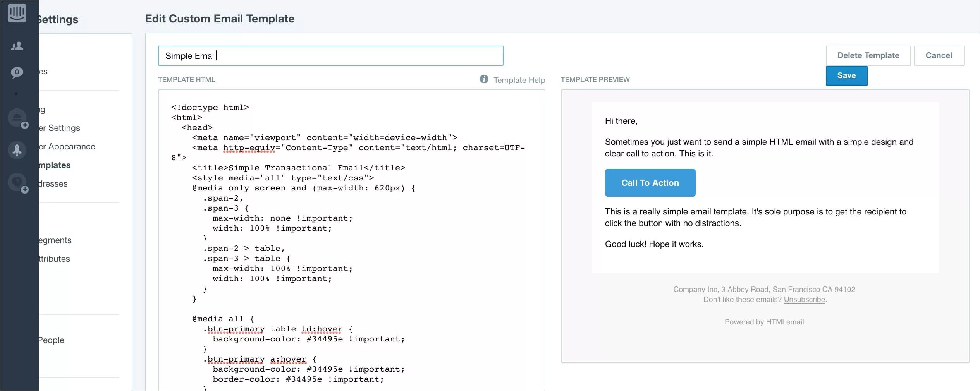
Task: Click the Call To Action preview button
Action: pos(650,183)
